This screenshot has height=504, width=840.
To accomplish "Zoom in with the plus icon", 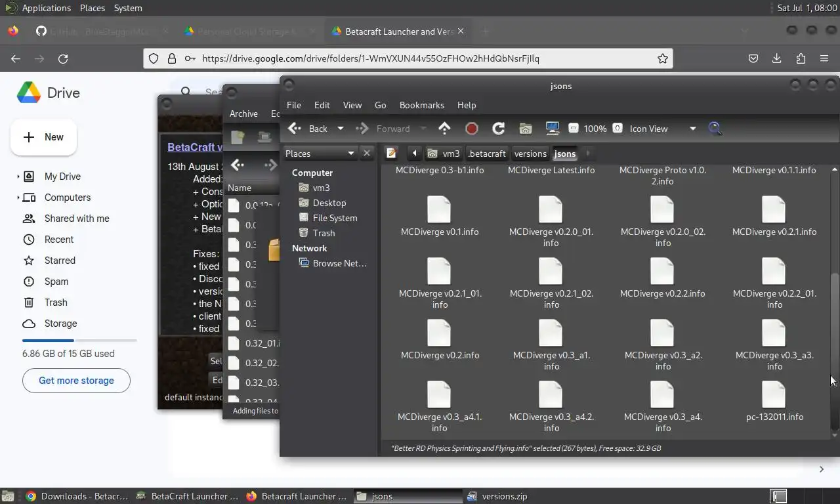I will tap(617, 129).
